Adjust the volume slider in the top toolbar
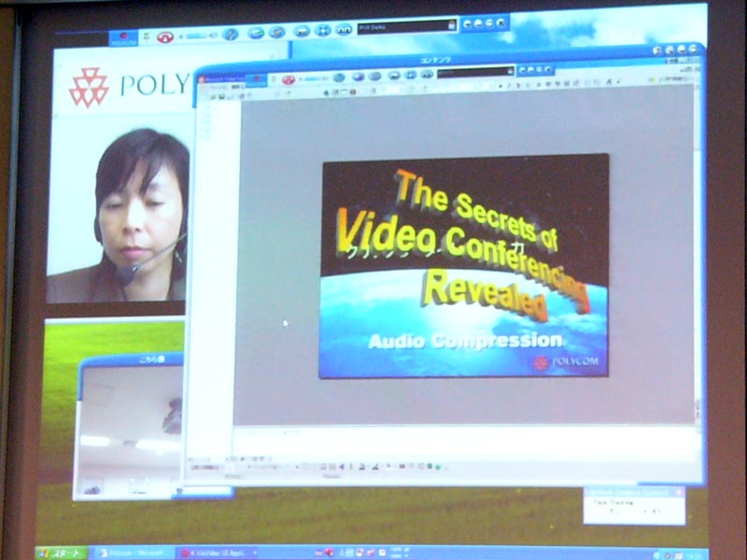Screen dimensions: 747x560 point(196,35)
